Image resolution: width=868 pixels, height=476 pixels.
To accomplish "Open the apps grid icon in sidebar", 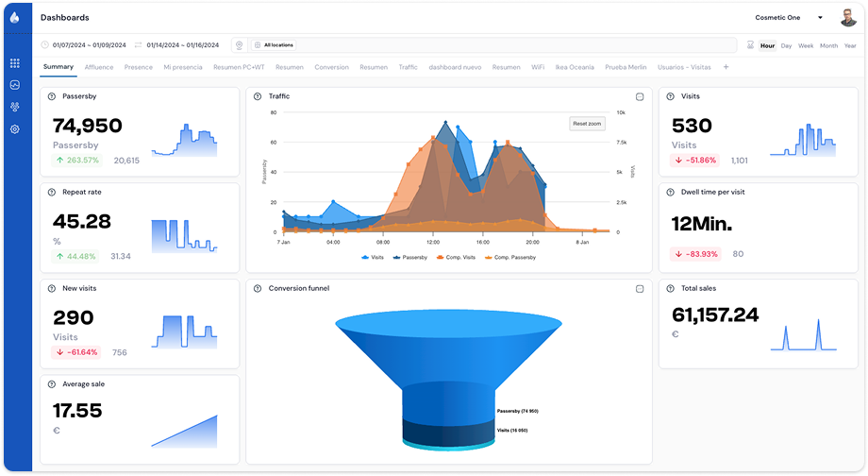I will 15,63.
